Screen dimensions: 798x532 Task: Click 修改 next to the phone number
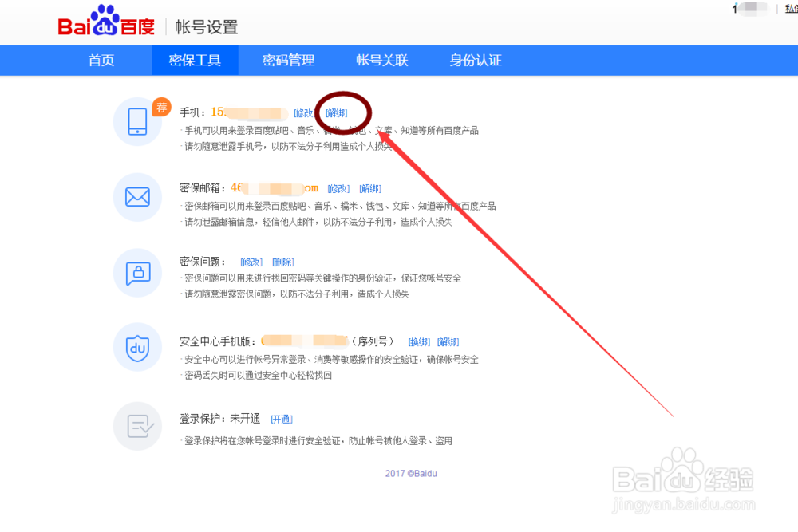pyautogui.click(x=304, y=113)
